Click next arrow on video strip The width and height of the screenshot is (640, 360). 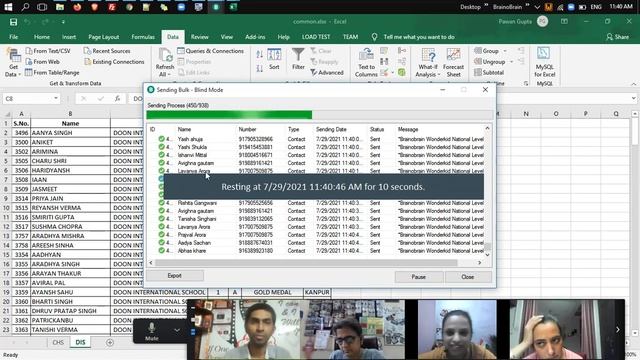(x=618, y=329)
